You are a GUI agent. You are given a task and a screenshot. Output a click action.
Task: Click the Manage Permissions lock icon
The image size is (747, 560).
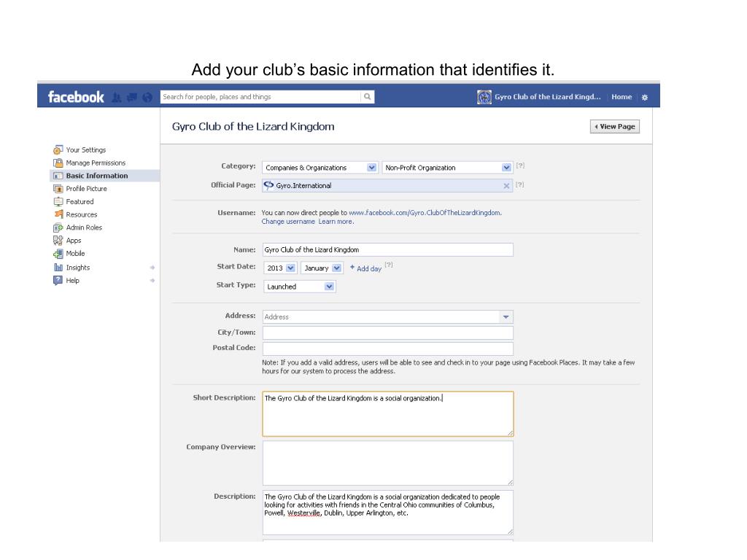click(58, 163)
